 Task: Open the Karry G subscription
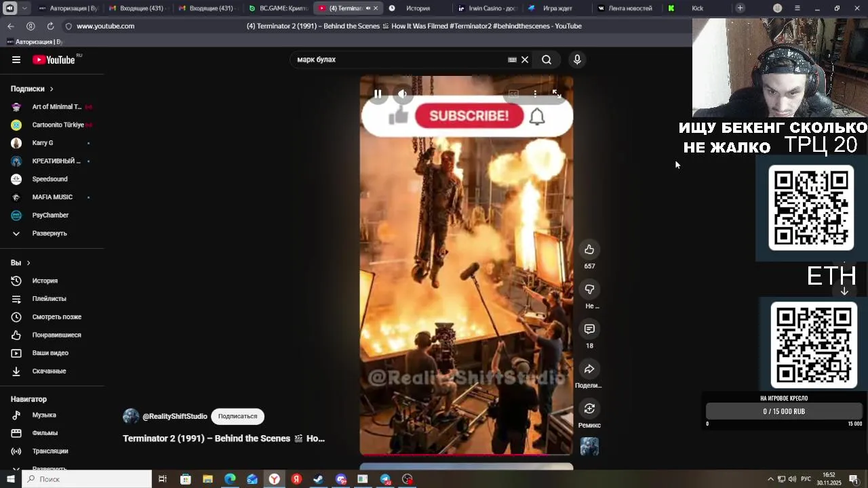52,143
